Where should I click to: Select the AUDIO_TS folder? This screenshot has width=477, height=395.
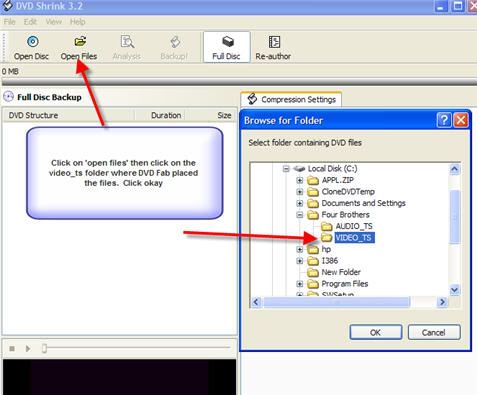(354, 226)
